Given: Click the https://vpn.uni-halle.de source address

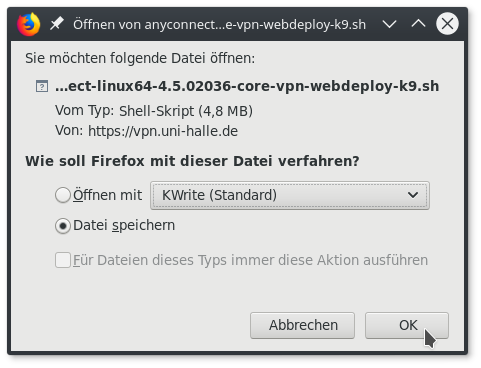Looking at the screenshot, I should [x=163, y=131].
